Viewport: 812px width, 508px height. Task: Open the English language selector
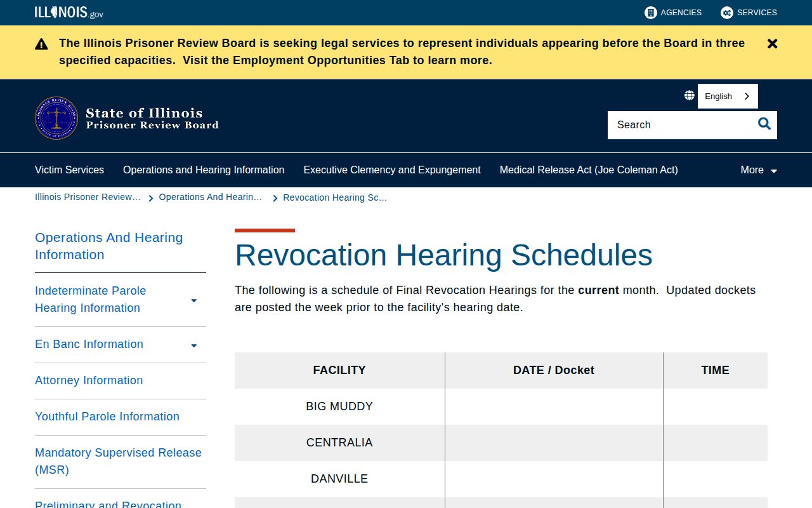pyautogui.click(x=728, y=96)
